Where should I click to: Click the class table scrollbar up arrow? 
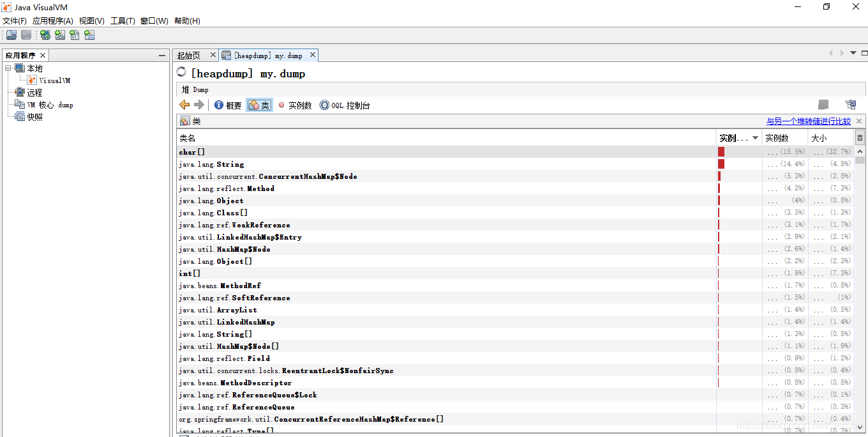(860, 151)
